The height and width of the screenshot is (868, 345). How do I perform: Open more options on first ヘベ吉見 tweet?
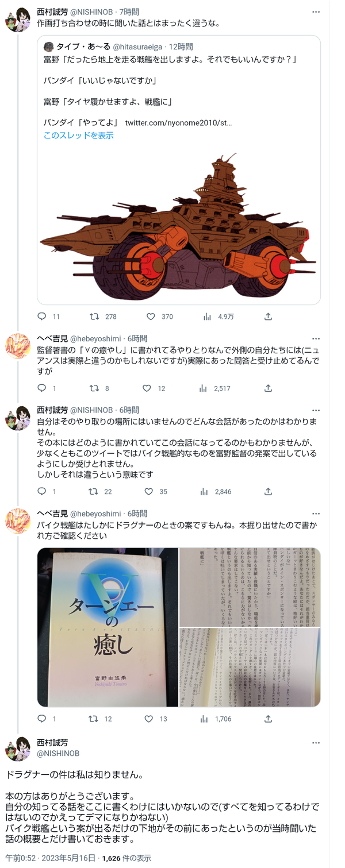pos(316,339)
